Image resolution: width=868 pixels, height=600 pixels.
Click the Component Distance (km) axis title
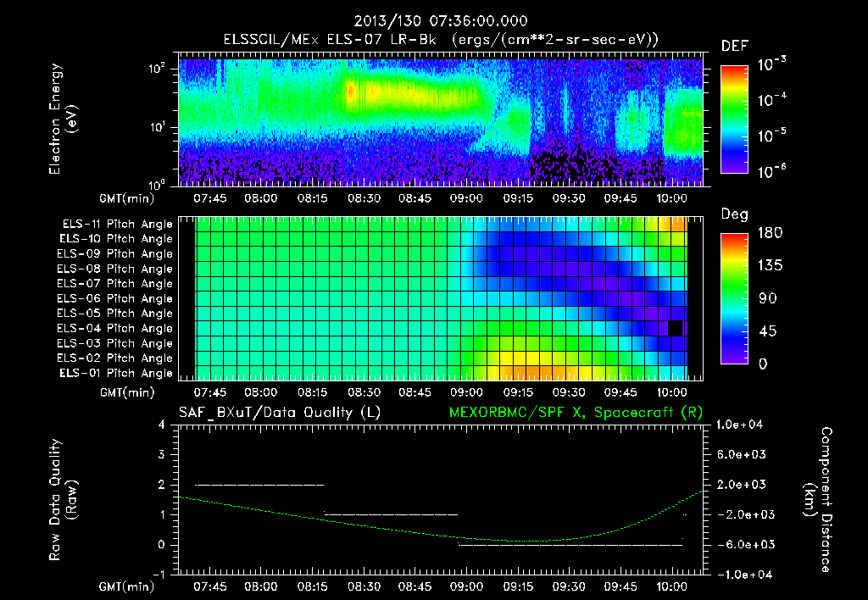click(819, 500)
